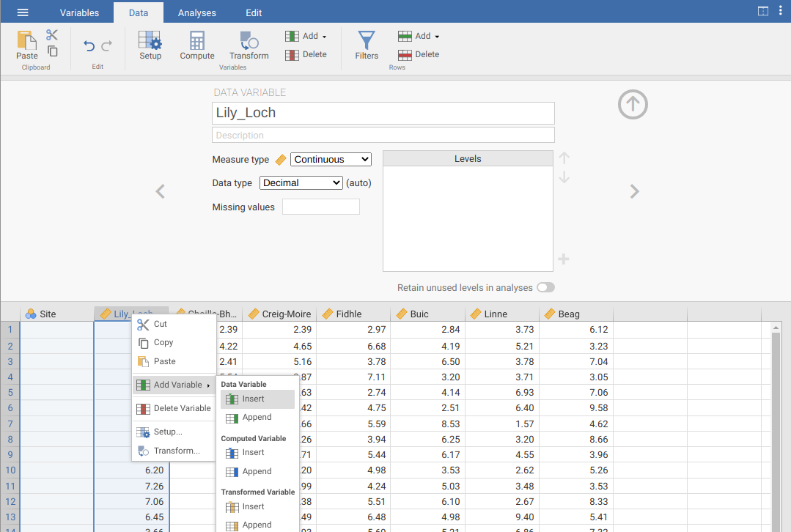The image size is (791, 532).
Task: Click the Description text field
Action: click(x=383, y=136)
